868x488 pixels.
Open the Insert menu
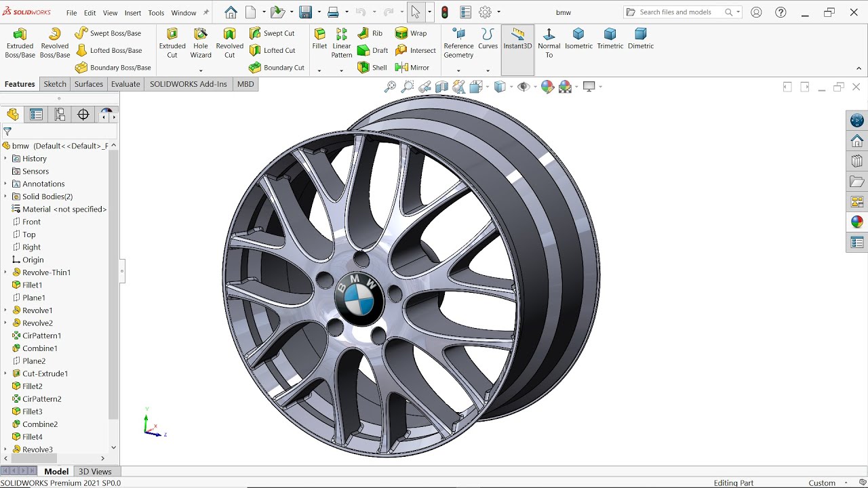(x=133, y=13)
